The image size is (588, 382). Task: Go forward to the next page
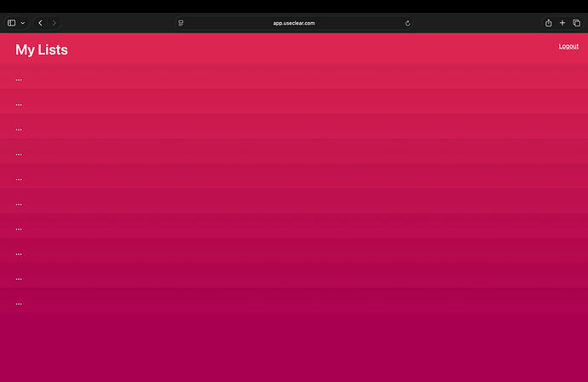tap(54, 23)
